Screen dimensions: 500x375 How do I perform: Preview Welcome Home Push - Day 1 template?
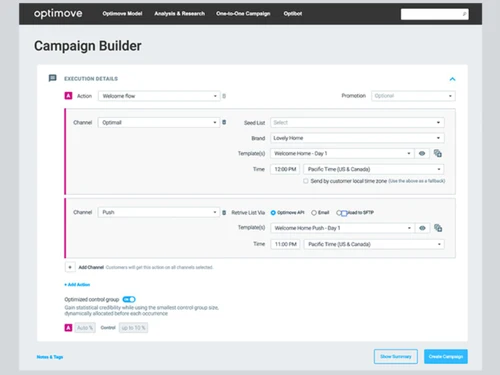pos(422,228)
